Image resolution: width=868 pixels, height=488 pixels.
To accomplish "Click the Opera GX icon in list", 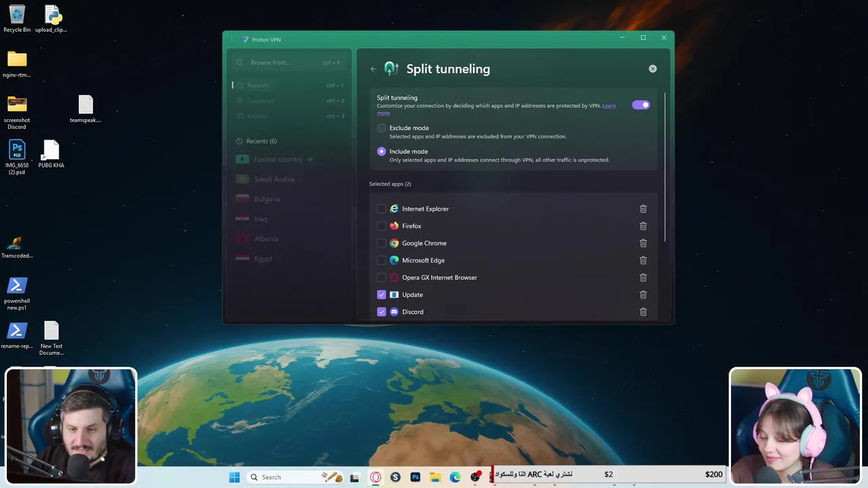I will pyautogui.click(x=394, y=277).
